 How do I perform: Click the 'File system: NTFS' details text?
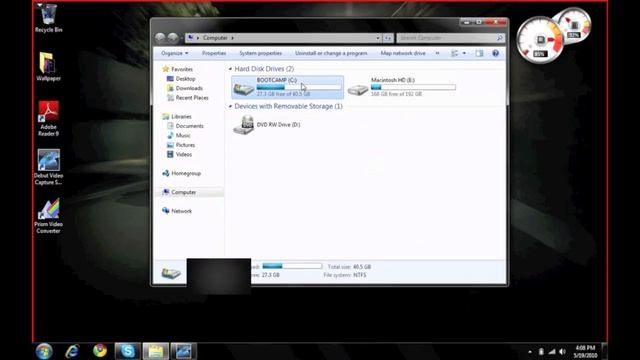point(344,275)
